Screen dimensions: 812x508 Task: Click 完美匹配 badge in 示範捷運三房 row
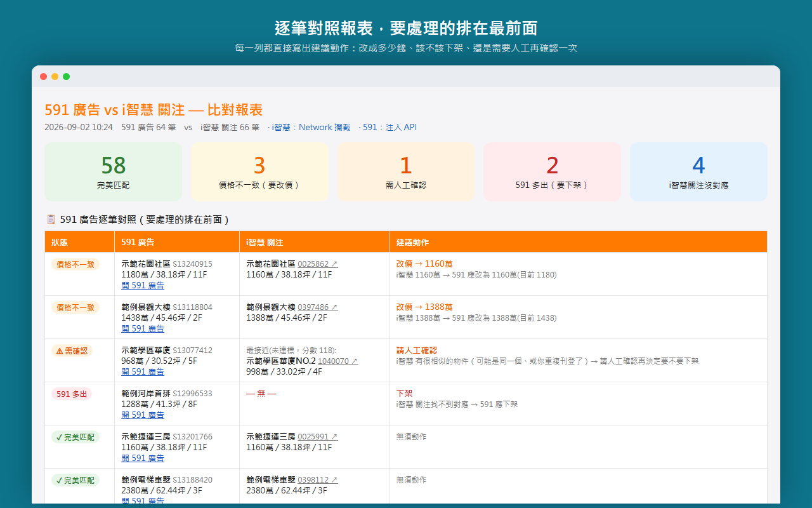[x=75, y=437]
